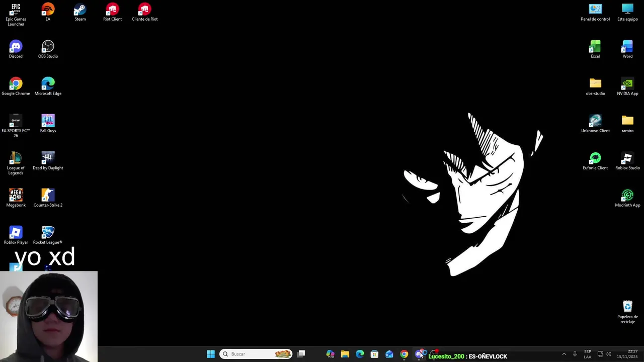
Task: Open Task View on the taskbar
Action: pyautogui.click(x=301, y=354)
